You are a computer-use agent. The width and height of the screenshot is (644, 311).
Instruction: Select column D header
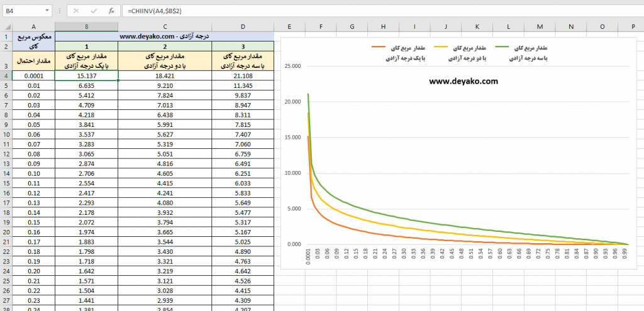click(243, 26)
